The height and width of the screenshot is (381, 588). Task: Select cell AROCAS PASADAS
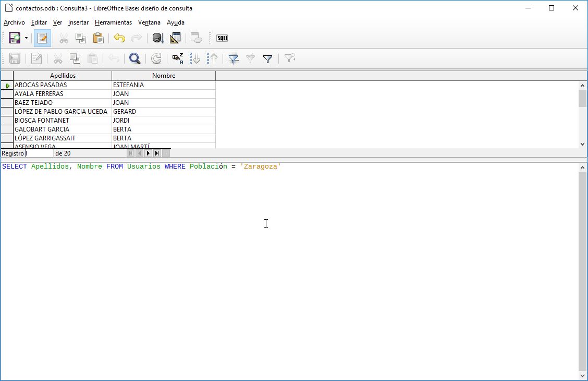(x=63, y=85)
